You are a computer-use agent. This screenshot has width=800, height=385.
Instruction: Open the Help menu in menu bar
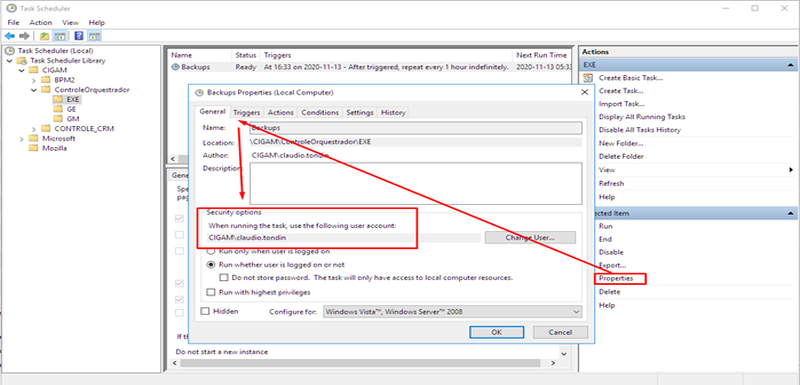click(x=96, y=22)
